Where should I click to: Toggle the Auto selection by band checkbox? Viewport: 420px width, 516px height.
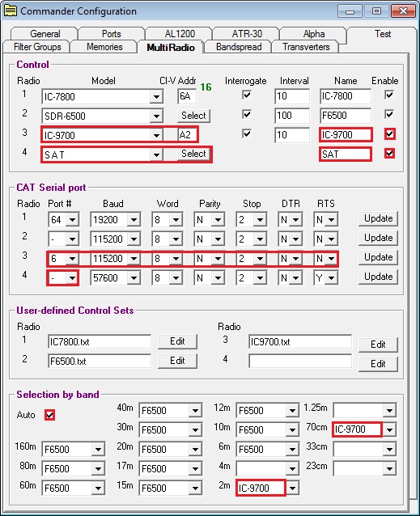tap(49, 415)
